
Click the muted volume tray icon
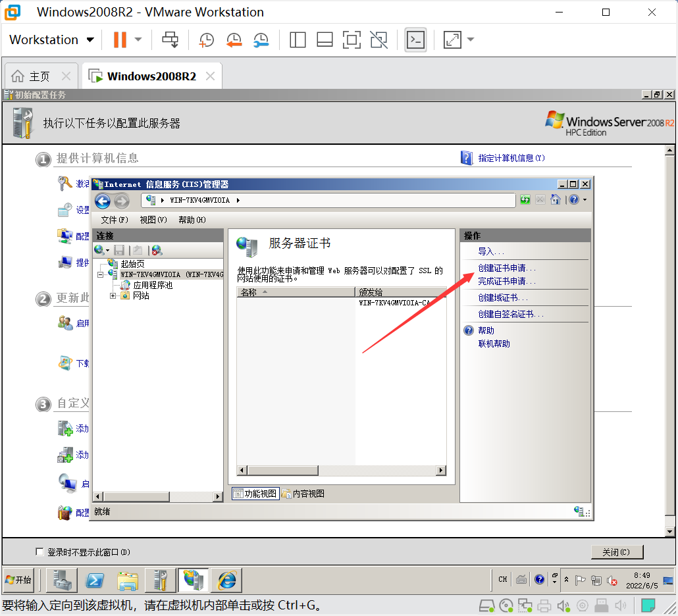(x=612, y=580)
